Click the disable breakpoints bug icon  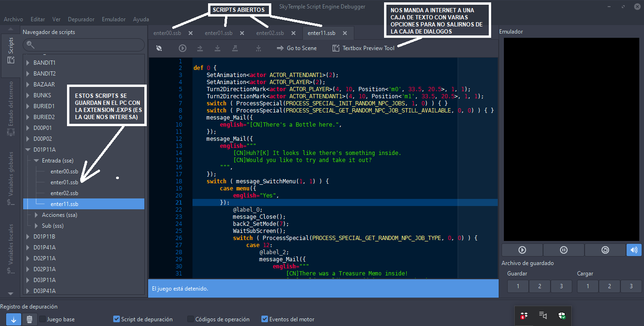tap(159, 48)
